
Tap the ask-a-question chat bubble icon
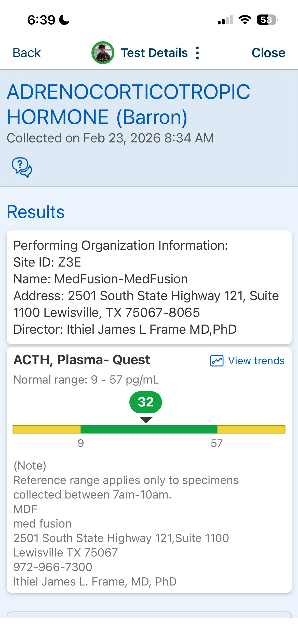pos(22,167)
